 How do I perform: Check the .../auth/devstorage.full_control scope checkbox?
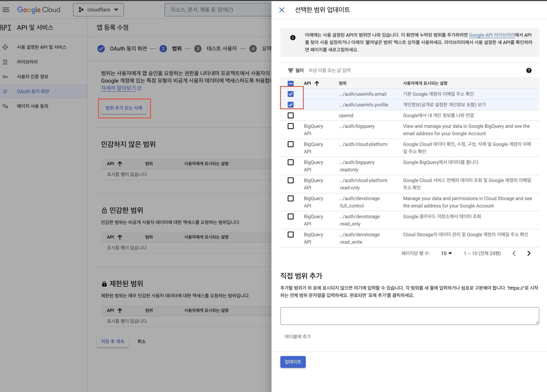coord(291,199)
